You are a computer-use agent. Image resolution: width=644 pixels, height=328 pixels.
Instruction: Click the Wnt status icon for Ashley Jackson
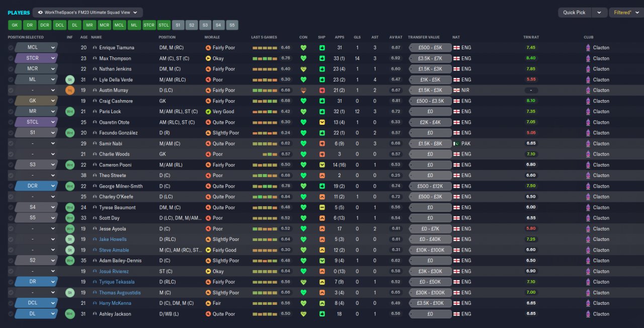click(70, 314)
